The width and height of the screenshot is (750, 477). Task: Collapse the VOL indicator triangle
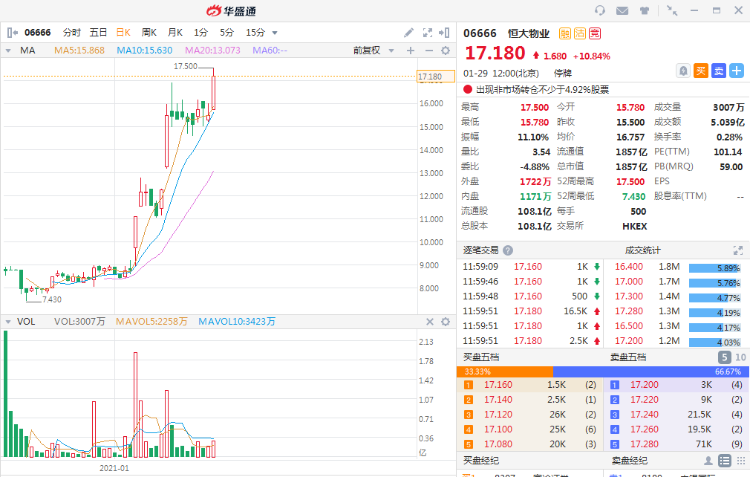(8, 322)
